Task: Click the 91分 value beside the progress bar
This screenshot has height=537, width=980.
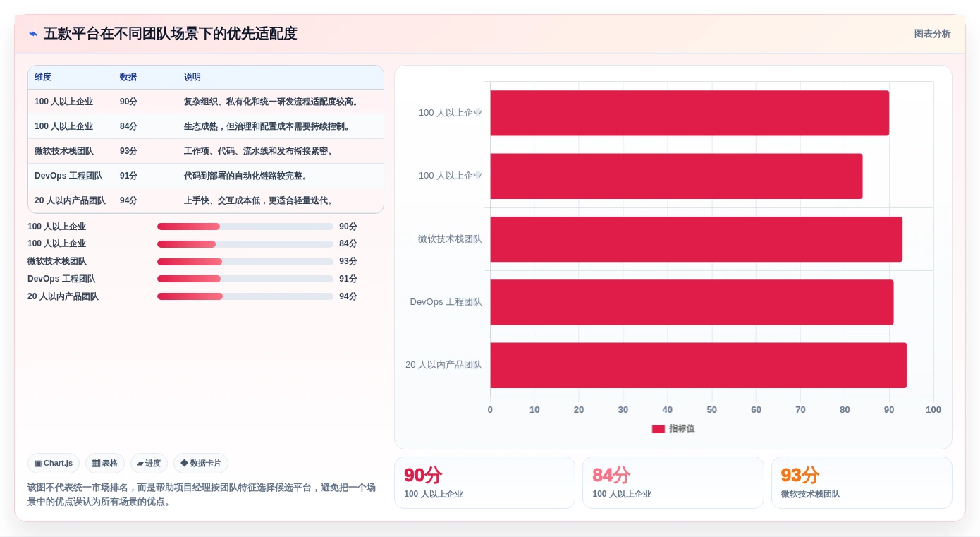Action: [348, 279]
